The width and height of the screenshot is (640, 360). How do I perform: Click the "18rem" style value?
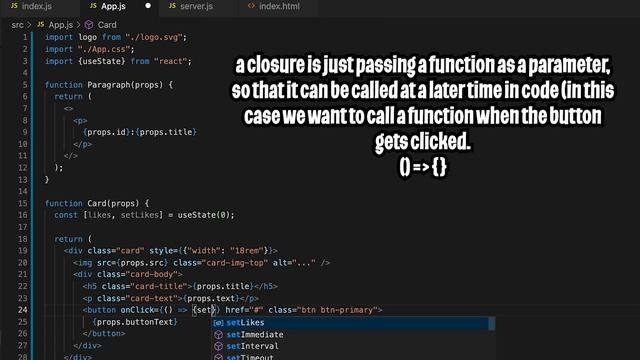[247, 251]
